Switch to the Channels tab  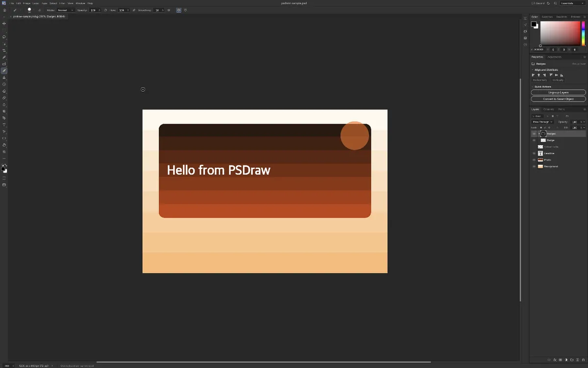(x=548, y=109)
